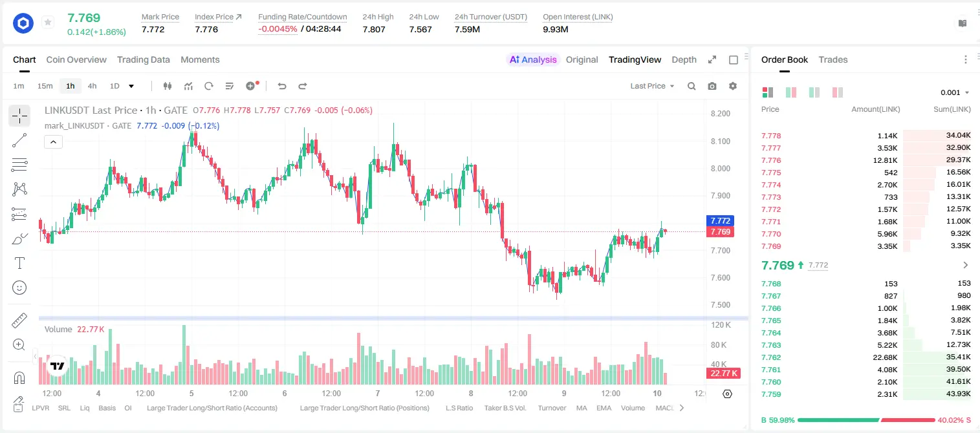
Task: Open the Coin Overview tab
Action: tap(76, 59)
